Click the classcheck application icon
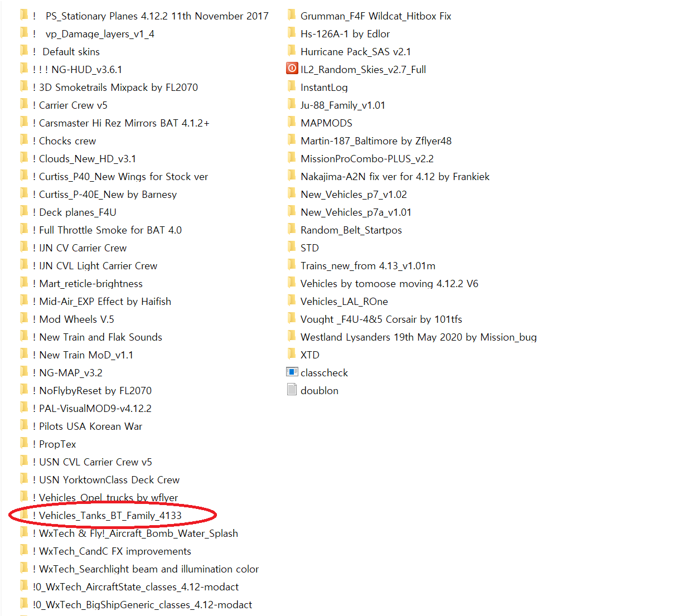692x616 pixels. (292, 372)
